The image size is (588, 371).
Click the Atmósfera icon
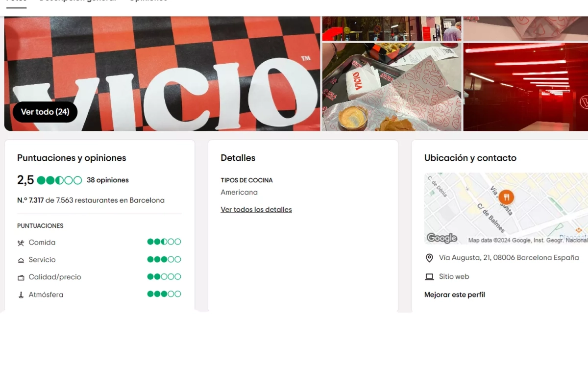(x=21, y=295)
